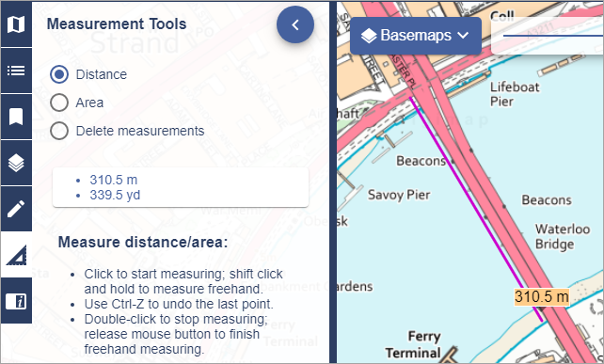Screen dimensions: 604x364
Task: Open the legend list sidebar icon
Action: tap(16, 71)
